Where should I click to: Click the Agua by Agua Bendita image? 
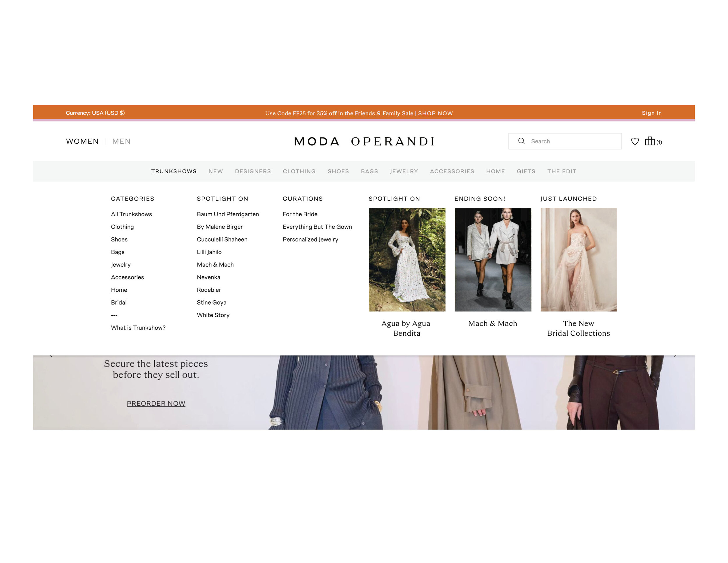click(407, 259)
